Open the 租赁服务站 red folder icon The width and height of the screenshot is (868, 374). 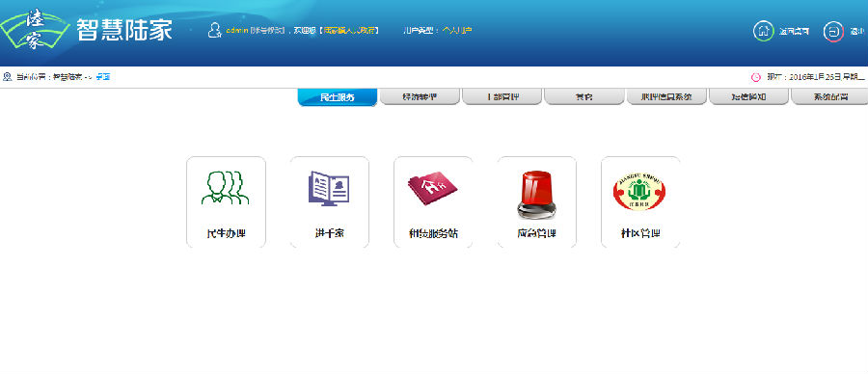[x=433, y=188]
